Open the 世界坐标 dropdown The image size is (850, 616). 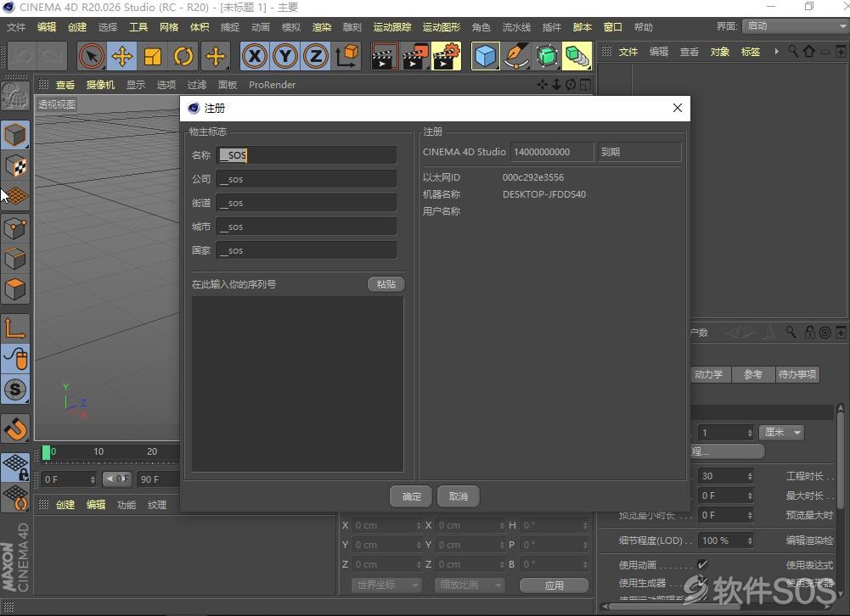[x=387, y=585]
